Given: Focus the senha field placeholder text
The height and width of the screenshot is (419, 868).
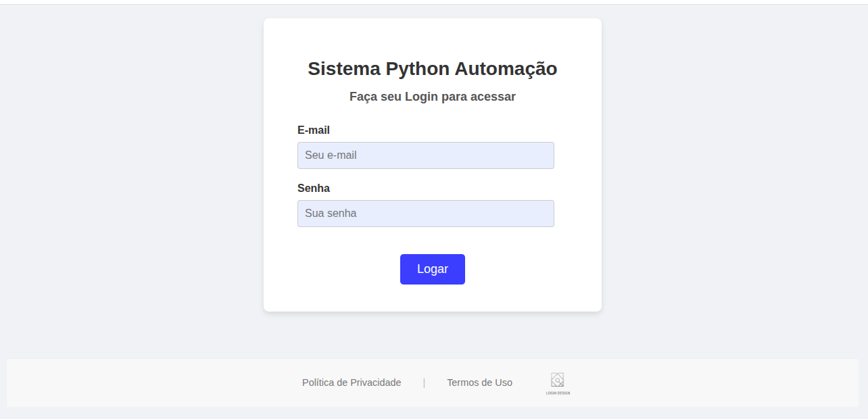Looking at the screenshot, I should pos(330,214).
